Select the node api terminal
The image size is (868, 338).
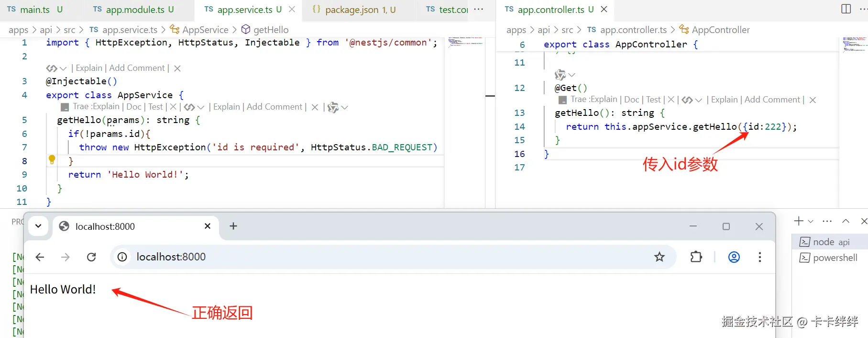tap(830, 242)
